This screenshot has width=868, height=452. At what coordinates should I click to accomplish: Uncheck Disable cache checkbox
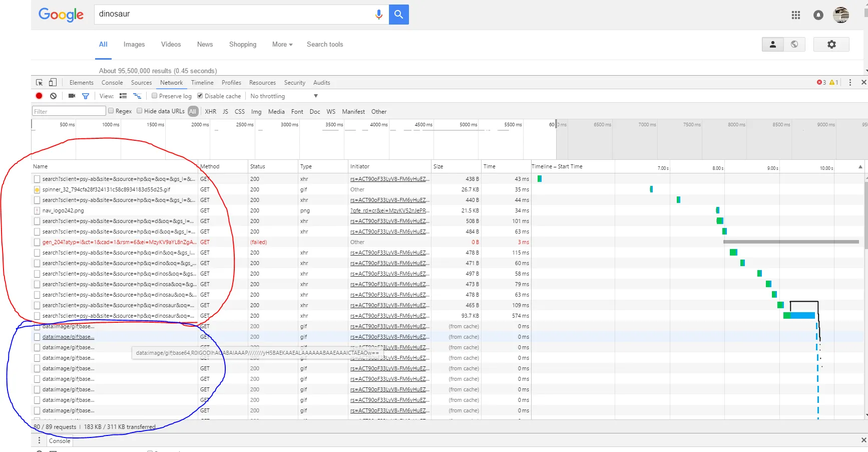coord(200,96)
